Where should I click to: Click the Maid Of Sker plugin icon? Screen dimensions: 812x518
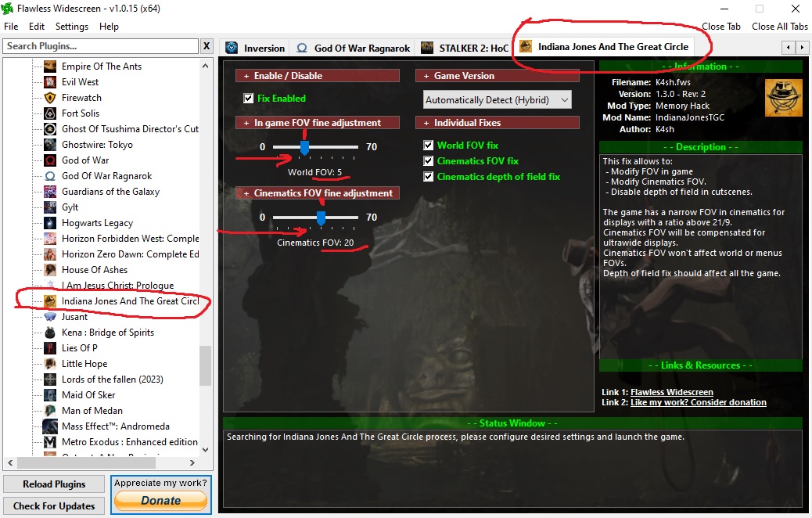coord(50,394)
